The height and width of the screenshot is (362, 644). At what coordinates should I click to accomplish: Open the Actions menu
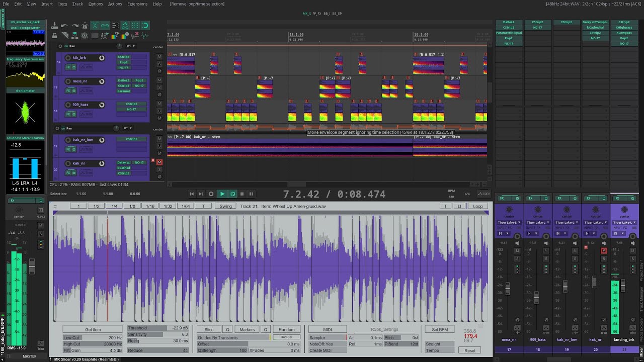[115, 4]
